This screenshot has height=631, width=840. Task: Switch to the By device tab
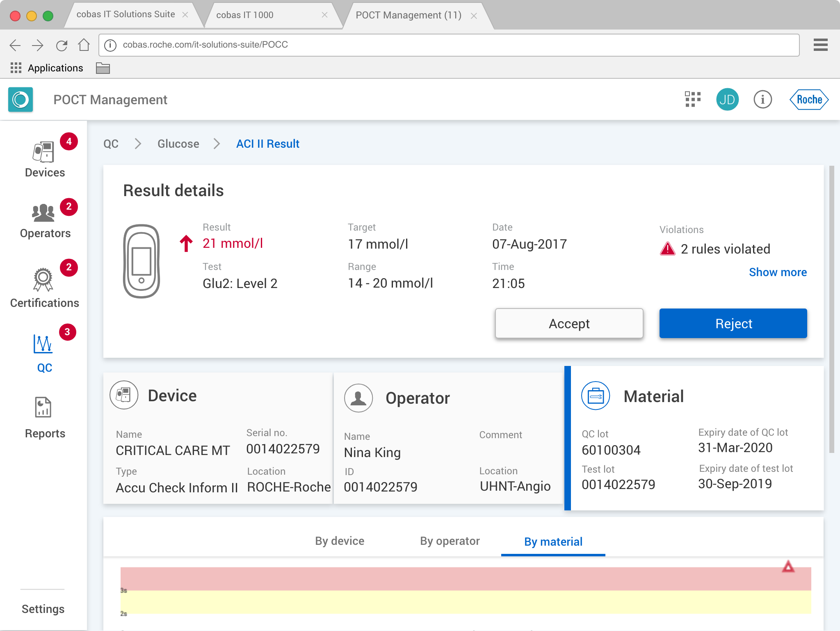[339, 541]
